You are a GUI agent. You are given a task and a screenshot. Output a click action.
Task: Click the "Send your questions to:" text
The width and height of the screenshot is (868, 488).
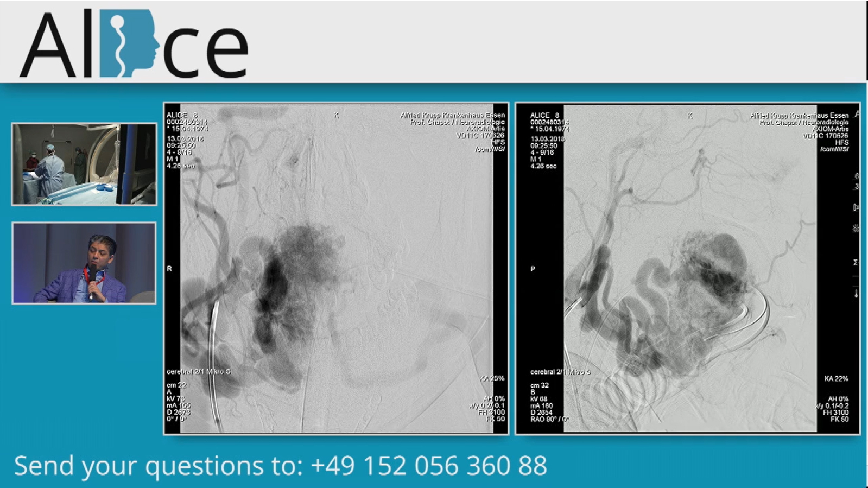(x=158, y=466)
